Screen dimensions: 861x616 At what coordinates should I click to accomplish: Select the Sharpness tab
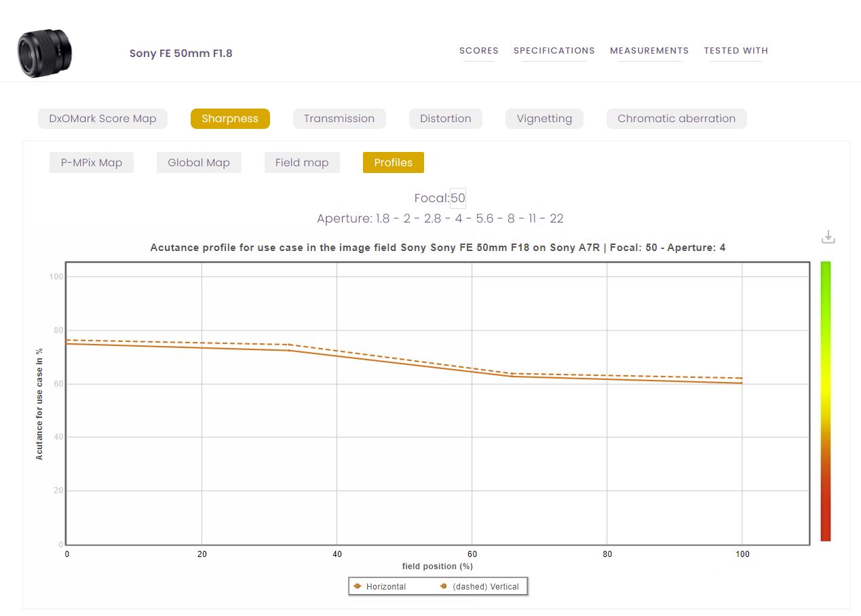click(230, 119)
